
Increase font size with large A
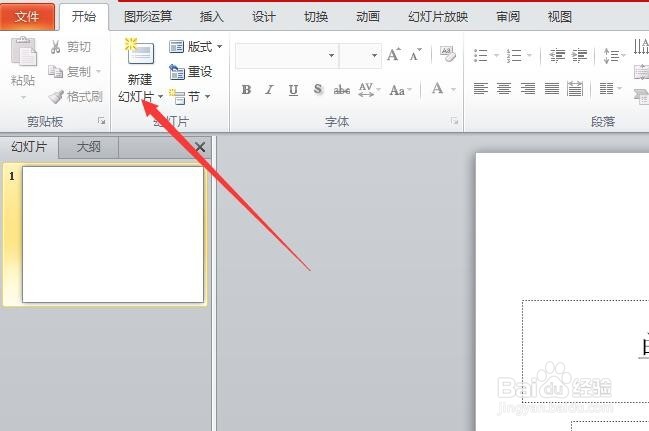pyautogui.click(x=393, y=55)
